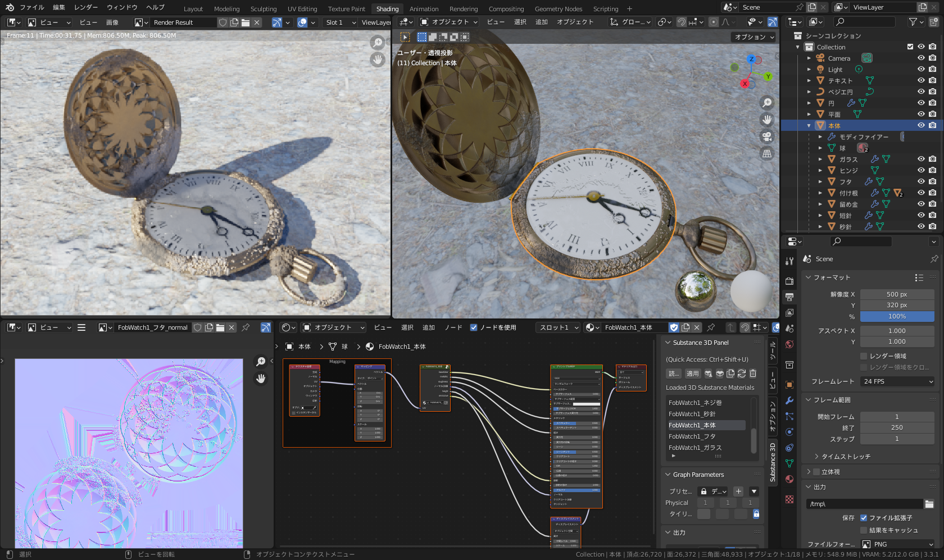The image size is (944, 560).
Task: Click the trash icon in the Substance 3D Panel
Action: point(753,373)
